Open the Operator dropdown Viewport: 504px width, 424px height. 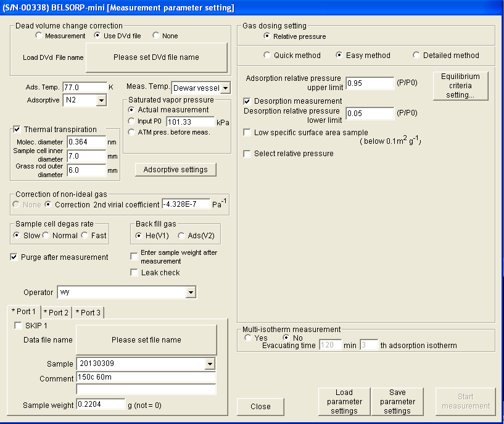[x=191, y=292]
